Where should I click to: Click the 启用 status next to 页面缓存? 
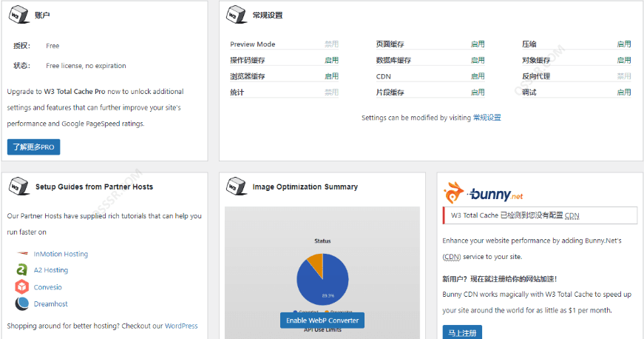coord(478,44)
